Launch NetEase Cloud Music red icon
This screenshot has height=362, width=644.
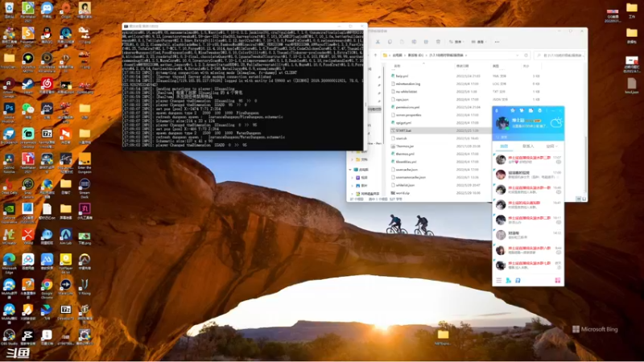pos(47,86)
